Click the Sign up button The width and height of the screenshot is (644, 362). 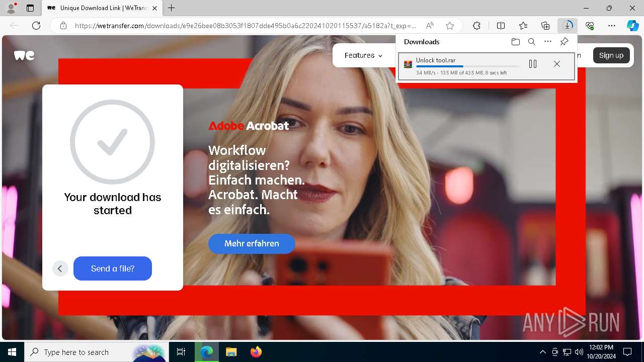611,55
